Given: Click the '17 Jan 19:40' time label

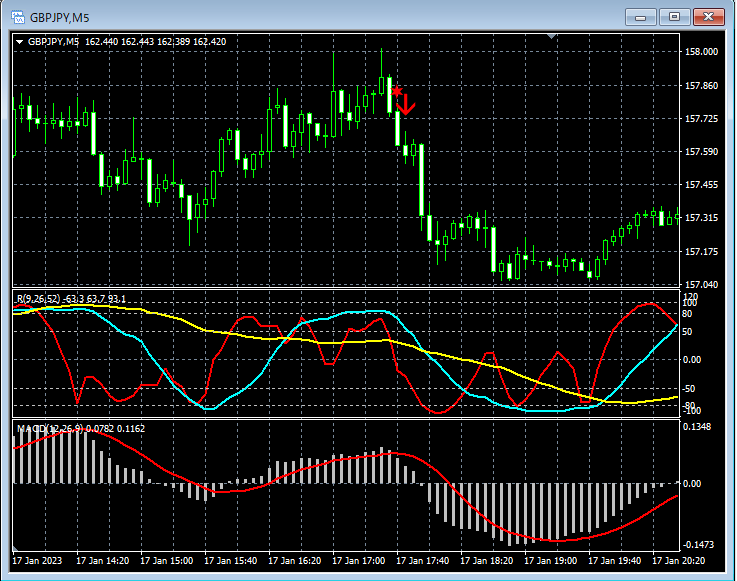Looking at the screenshot, I should tap(615, 561).
